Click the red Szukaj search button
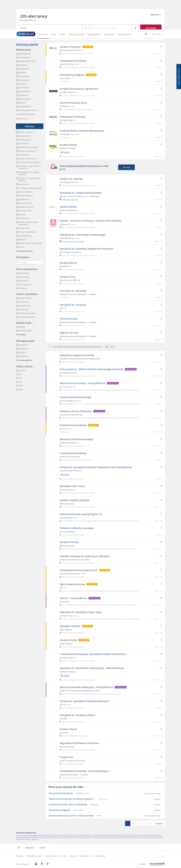The width and height of the screenshot is (181, 868). tap(151, 28)
